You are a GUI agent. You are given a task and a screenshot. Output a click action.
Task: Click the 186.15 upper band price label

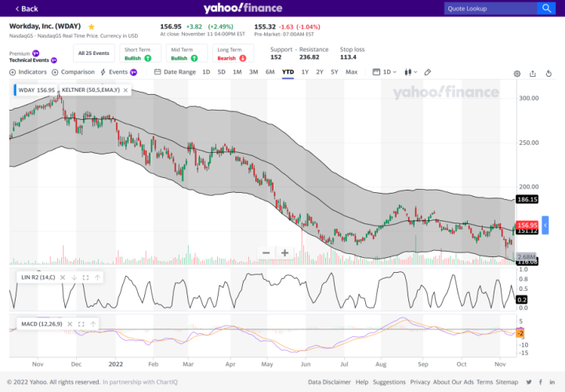(527, 199)
